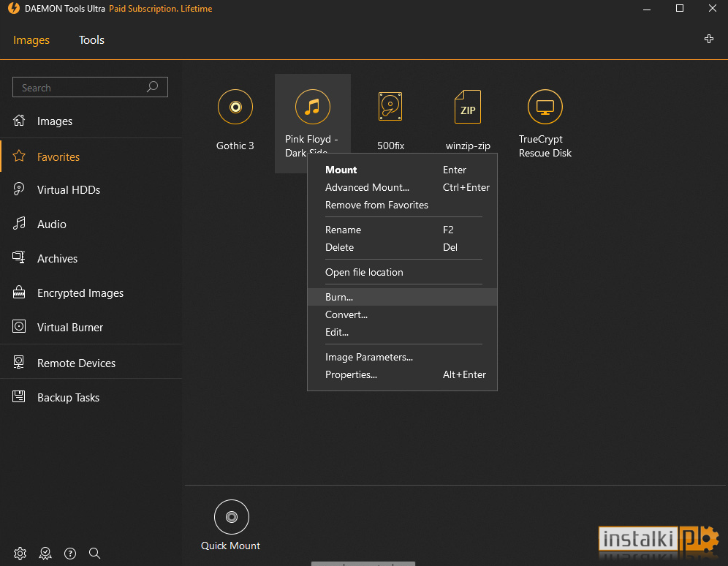Close the DAEMON Tools Ultra window
Viewport: 728px width, 566px height.
click(712, 8)
